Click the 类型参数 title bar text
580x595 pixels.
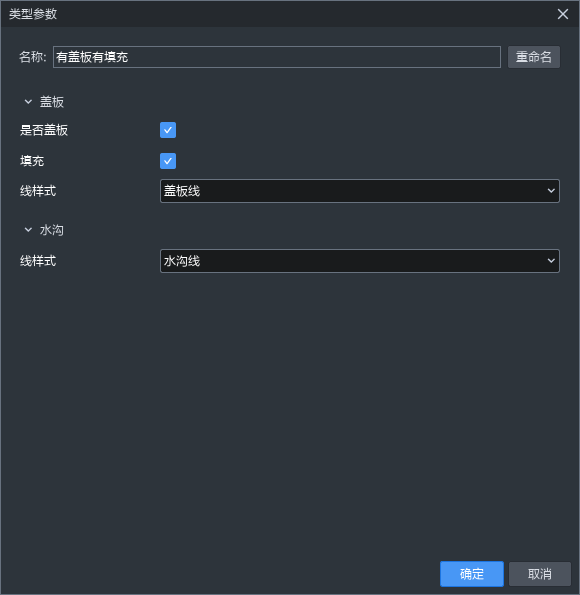click(33, 14)
